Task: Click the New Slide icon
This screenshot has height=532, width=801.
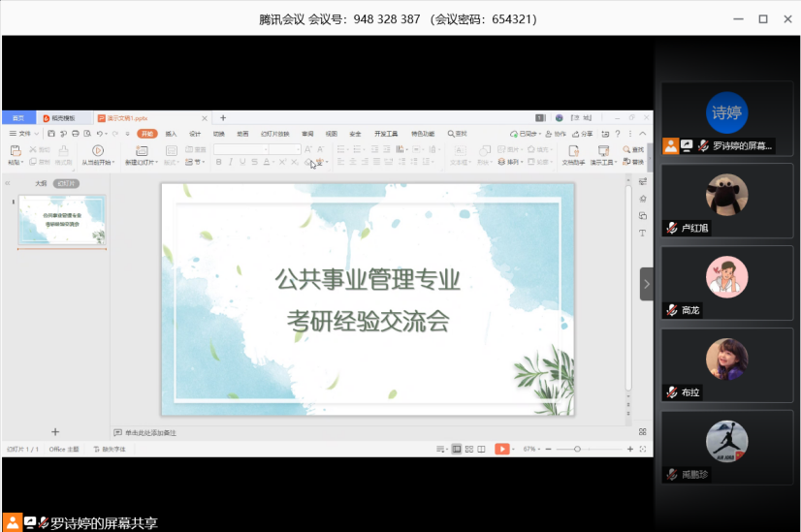Action: tap(138, 151)
